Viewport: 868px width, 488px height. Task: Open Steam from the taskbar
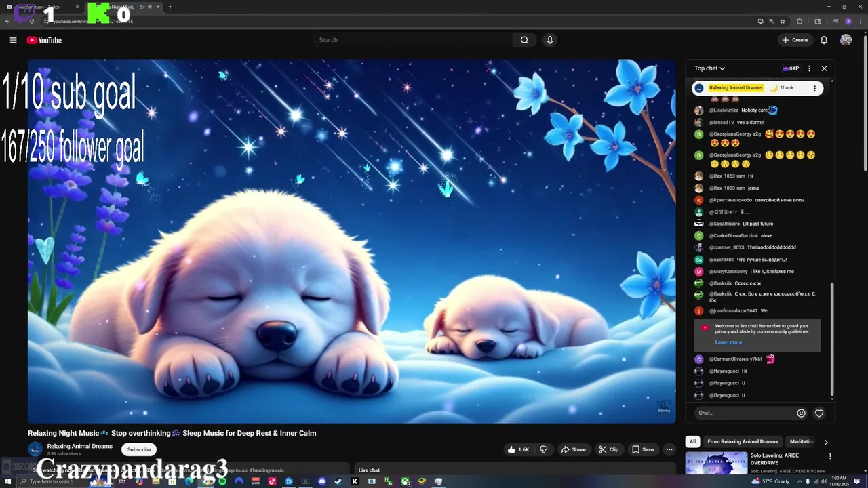pos(338,481)
